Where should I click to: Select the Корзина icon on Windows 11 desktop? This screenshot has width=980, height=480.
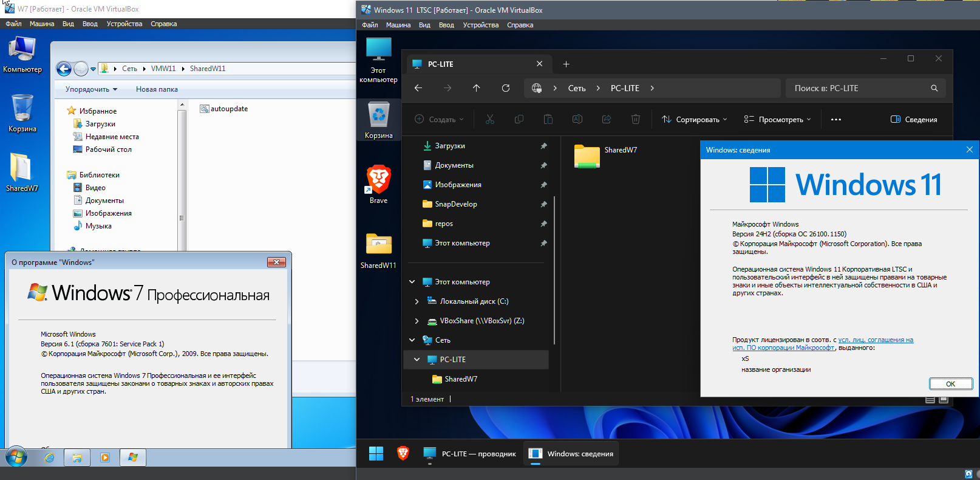379,120
